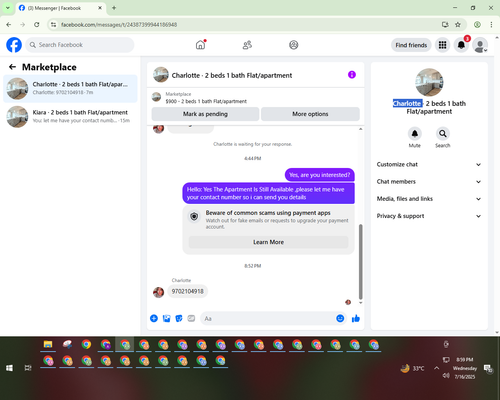Focus the Aa message input box
The image size is (500, 400).
pos(267,318)
